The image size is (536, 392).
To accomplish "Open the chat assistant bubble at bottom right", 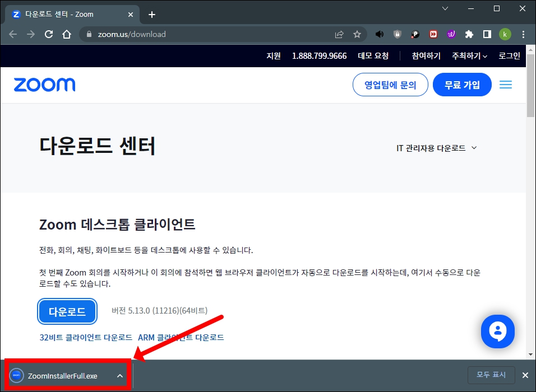I will (x=498, y=332).
